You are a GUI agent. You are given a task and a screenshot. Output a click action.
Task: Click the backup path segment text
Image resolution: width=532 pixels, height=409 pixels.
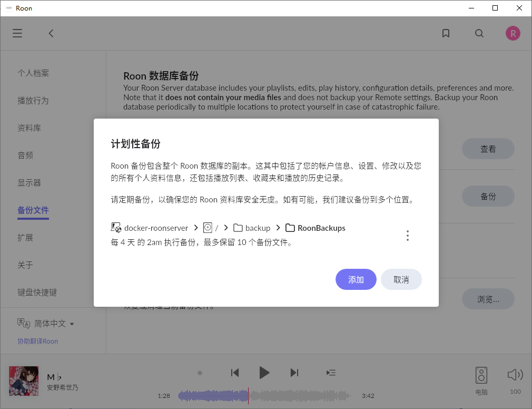click(258, 228)
